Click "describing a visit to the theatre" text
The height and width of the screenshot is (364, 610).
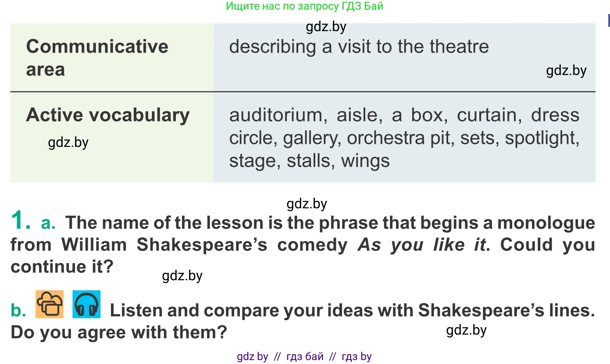point(359,46)
